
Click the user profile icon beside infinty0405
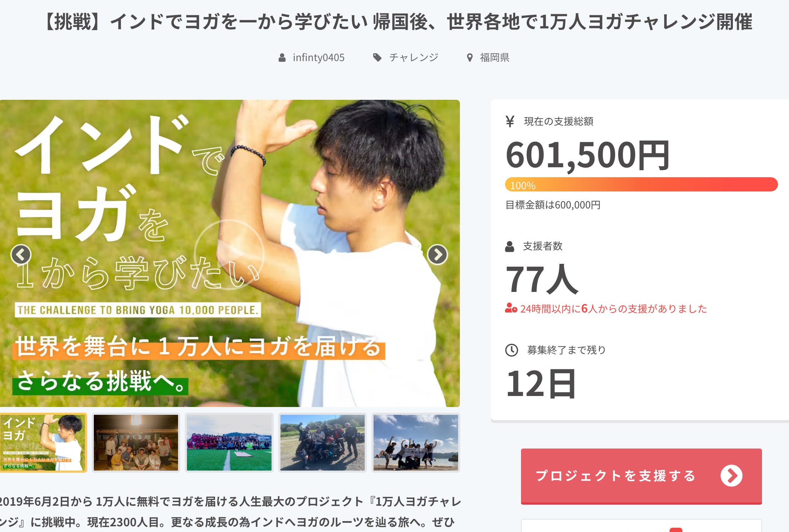coord(282,58)
